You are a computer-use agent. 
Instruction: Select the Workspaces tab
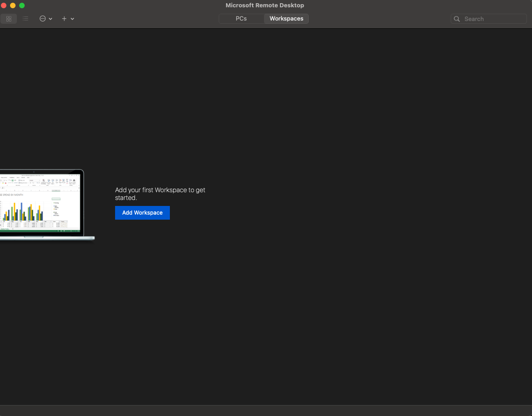click(286, 19)
